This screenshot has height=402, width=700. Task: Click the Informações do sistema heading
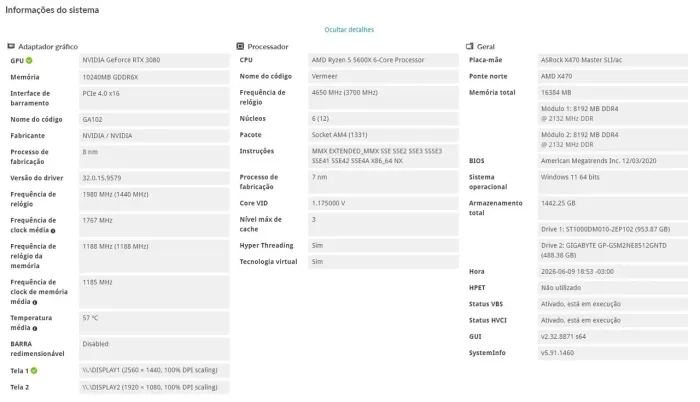52,10
